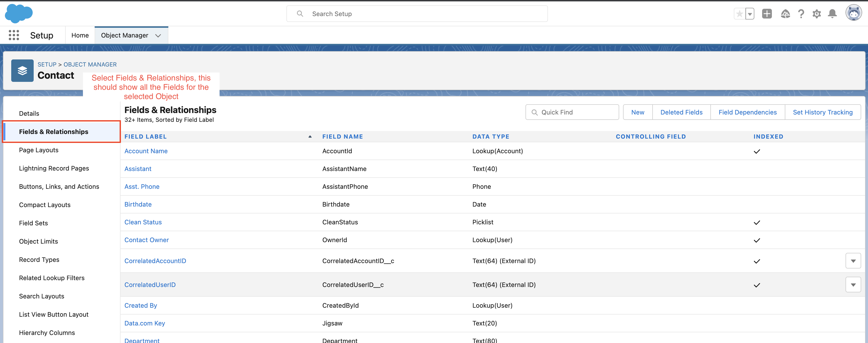Open the favorites list dropdown arrow
The image size is (868, 343).
(750, 14)
